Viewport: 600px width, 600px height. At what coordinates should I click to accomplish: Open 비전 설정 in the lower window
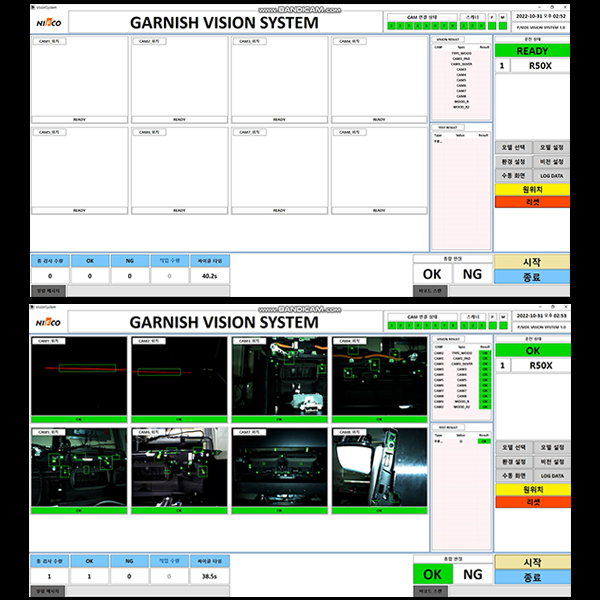tap(551, 461)
